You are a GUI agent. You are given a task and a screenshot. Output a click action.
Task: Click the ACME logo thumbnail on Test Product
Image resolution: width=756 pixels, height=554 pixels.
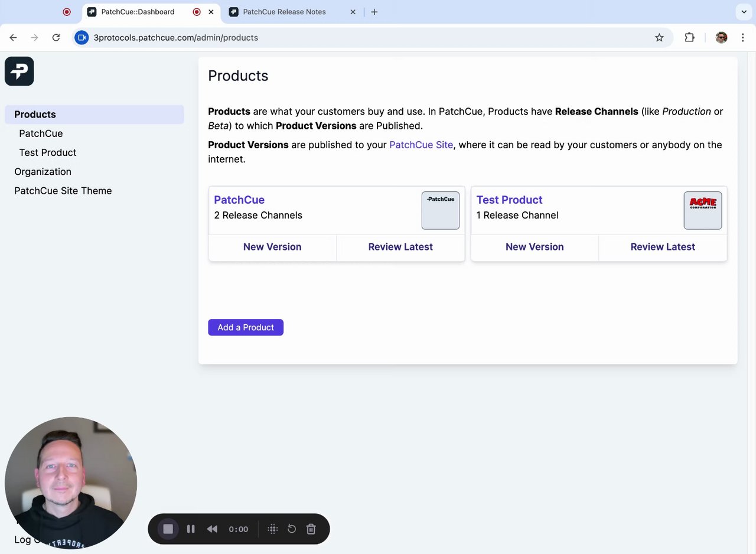pos(703,210)
